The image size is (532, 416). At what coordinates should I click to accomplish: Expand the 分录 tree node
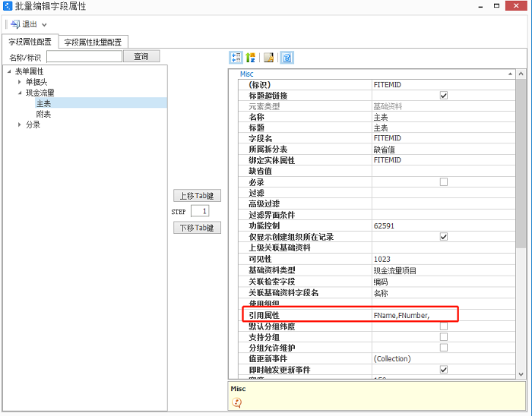(x=20, y=125)
